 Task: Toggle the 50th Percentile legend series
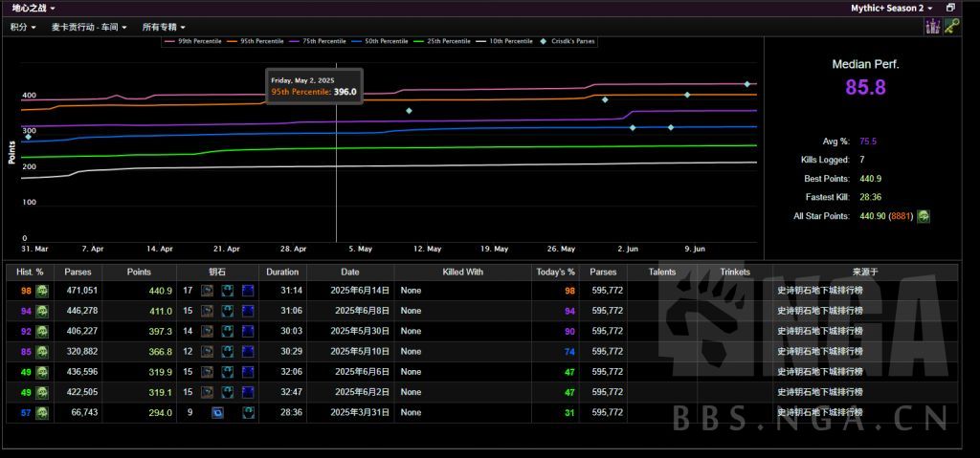pos(386,41)
